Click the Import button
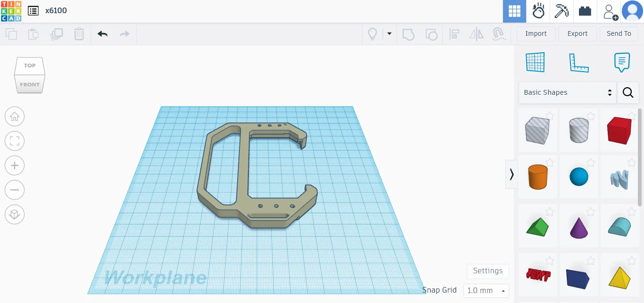Viewport: 644px width, 303px height. pos(536,34)
